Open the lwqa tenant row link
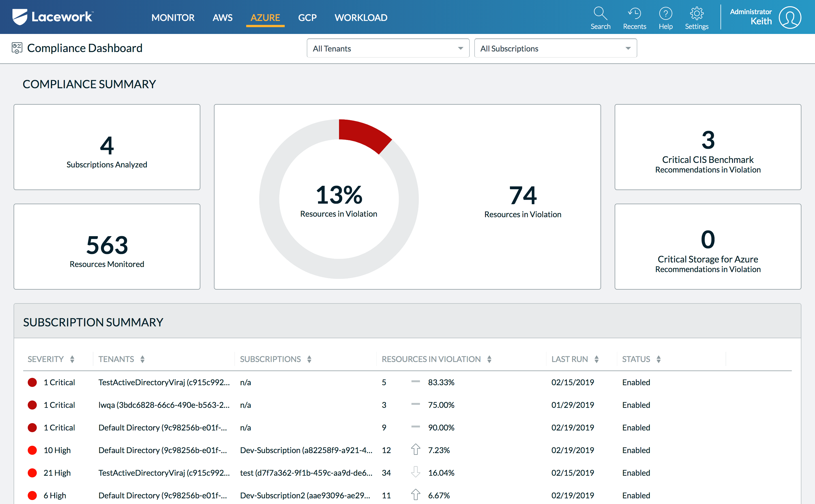Image resolution: width=815 pixels, height=504 pixels. pos(164,405)
